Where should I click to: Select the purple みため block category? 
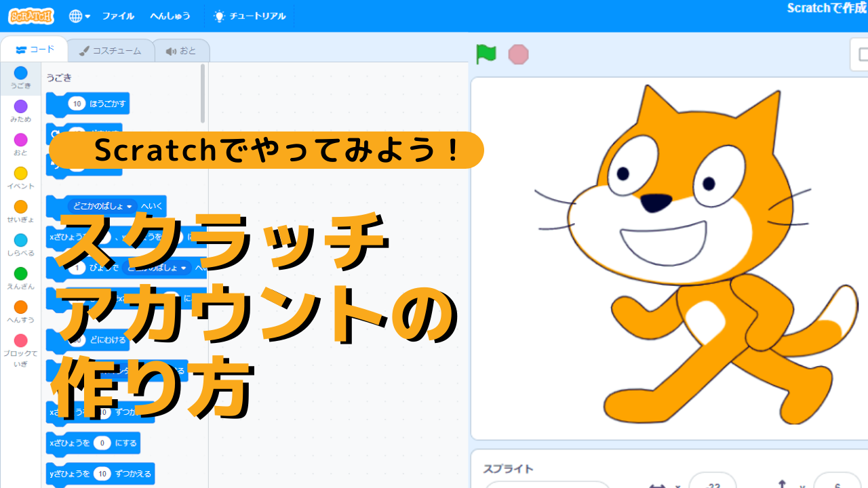click(x=21, y=110)
